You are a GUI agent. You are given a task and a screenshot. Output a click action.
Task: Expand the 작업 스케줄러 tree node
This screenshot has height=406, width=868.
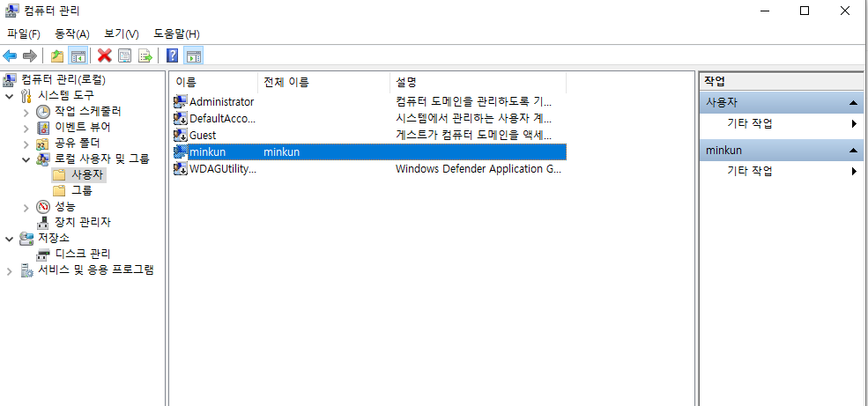tap(26, 112)
